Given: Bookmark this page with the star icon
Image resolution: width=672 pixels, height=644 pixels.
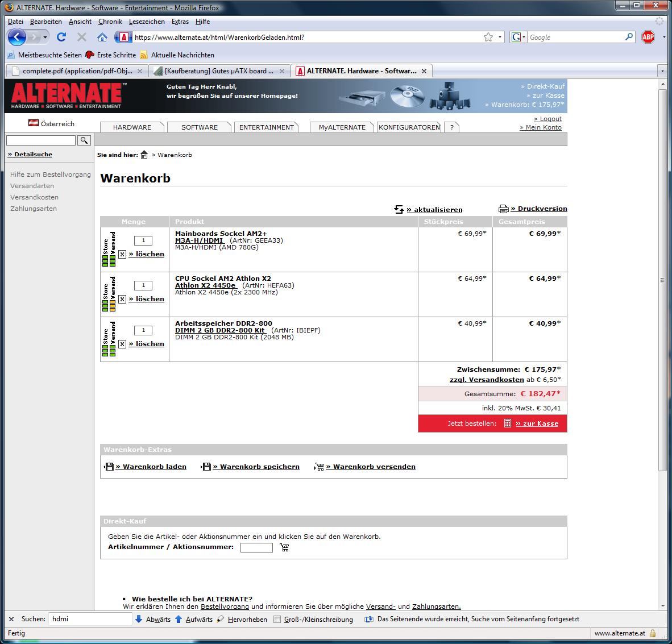Looking at the screenshot, I should tap(488, 38).
